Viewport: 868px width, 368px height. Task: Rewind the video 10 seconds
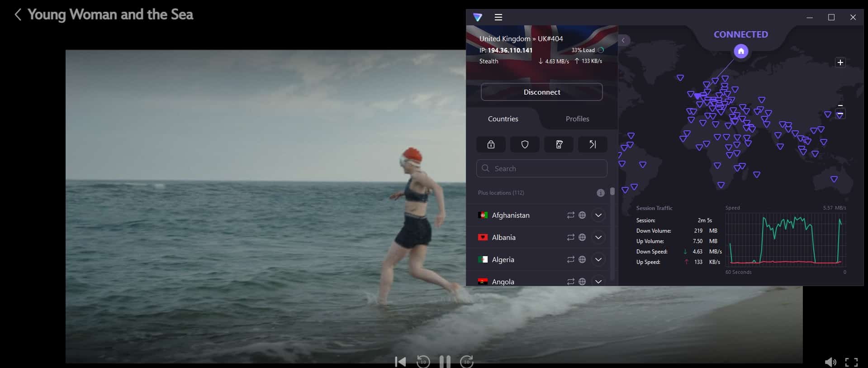tap(423, 362)
